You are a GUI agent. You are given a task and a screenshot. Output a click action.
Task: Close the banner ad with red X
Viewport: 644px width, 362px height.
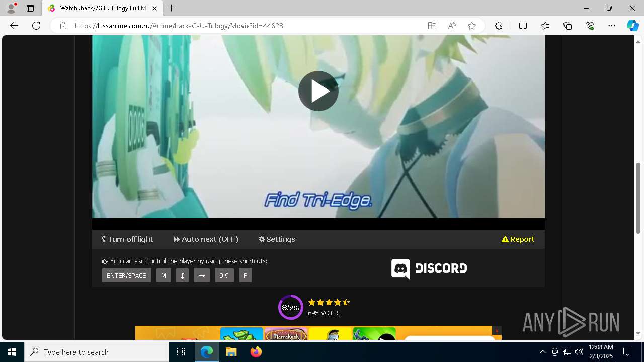point(497,331)
